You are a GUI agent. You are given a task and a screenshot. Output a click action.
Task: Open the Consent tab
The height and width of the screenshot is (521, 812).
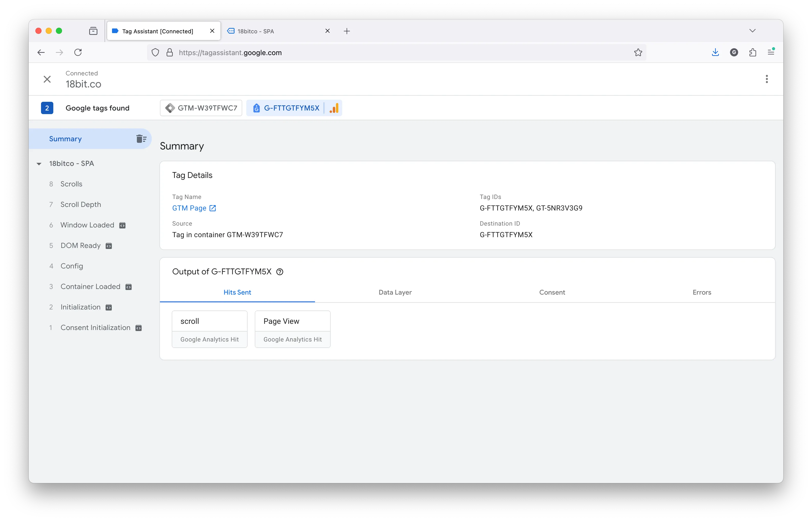tap(552, 292)
